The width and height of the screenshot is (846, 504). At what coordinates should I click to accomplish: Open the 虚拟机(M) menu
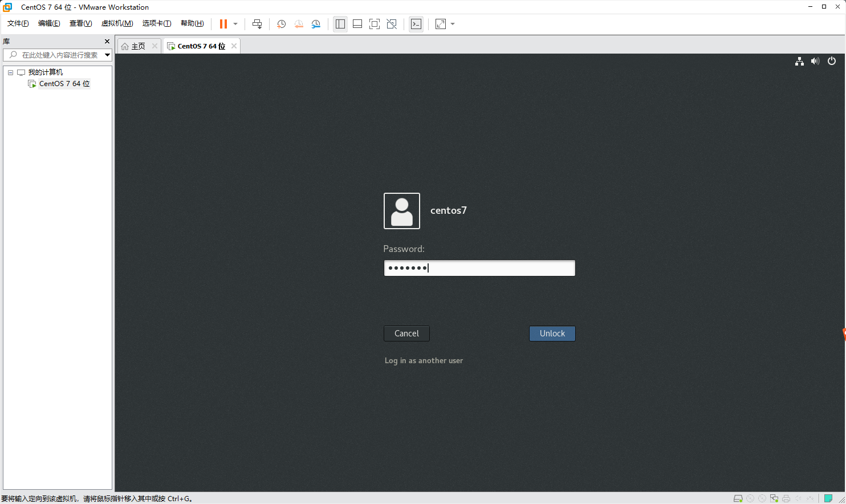pyautogui.click(x=117, y=23)
